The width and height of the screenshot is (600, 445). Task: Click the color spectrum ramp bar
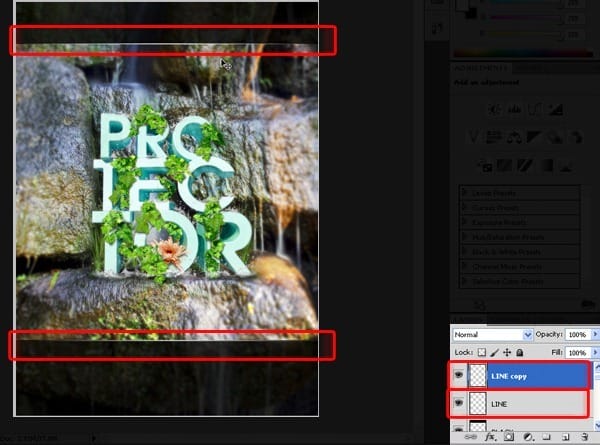[523, 54]
